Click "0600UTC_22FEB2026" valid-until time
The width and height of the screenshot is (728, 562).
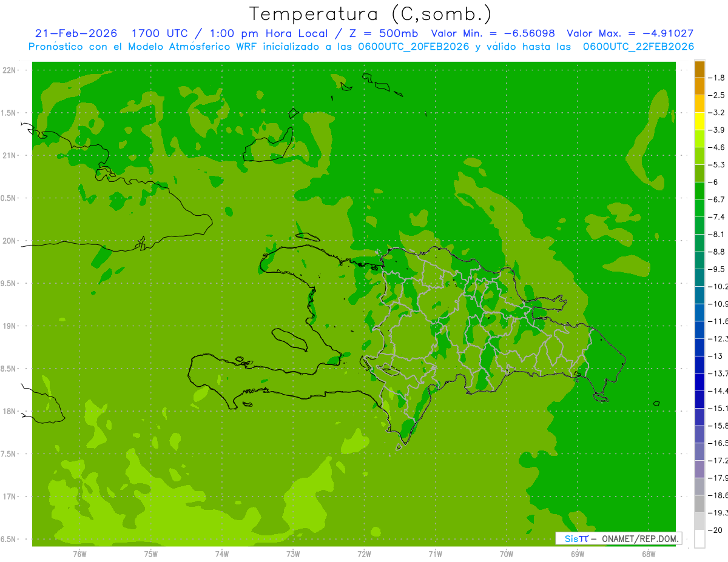(x=638, y=47)
